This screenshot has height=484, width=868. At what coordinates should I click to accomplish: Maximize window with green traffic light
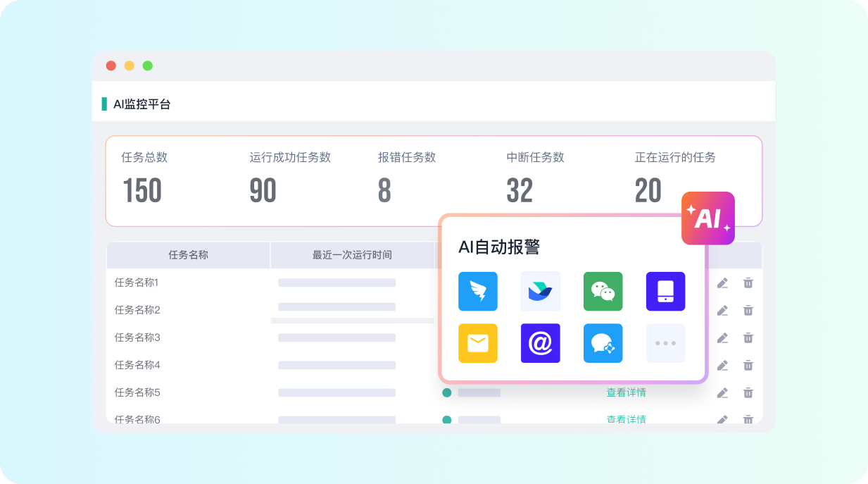(x=148, y=66)
